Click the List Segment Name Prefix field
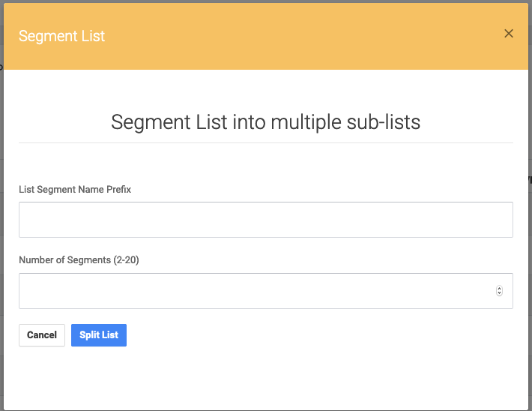 (266, 220)
